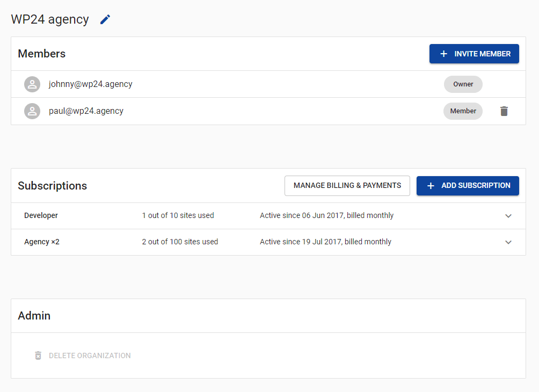Image resolution: width=539 pixels, height=392 pixels.
Task: Expand the Agency ×2 subscription chevron
Action: [508, 242]
